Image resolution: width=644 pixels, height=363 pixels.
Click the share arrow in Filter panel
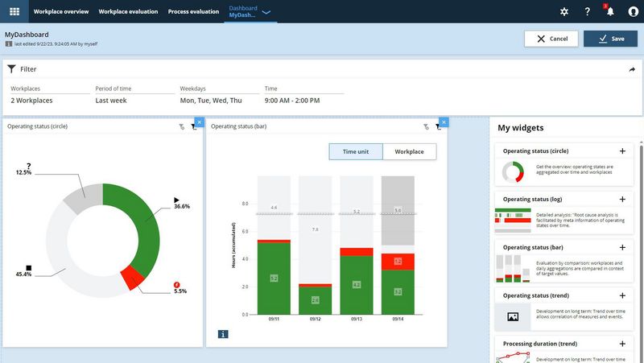632,70
